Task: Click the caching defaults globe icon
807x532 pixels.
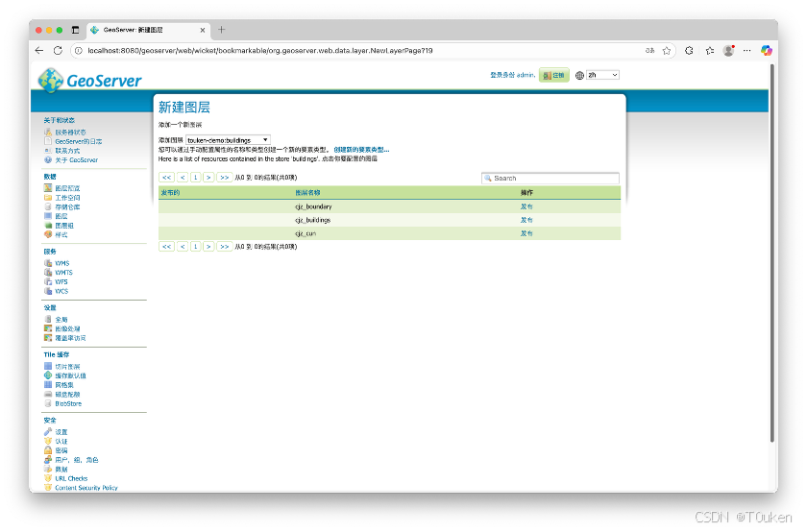Action: coord(48,375)
